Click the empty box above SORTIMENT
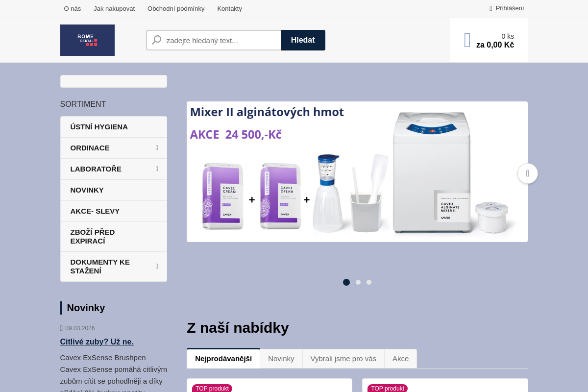Screen dimensions: 588x392 click(114, 81)
